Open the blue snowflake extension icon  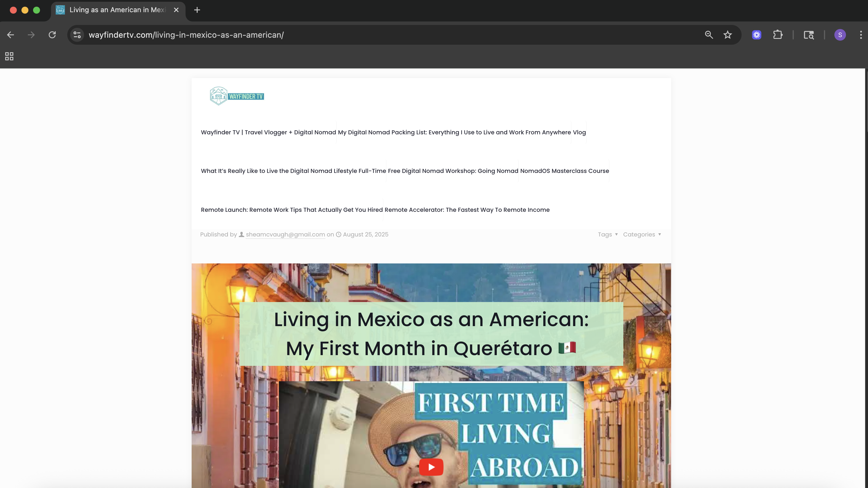click(x=756, y=35)
